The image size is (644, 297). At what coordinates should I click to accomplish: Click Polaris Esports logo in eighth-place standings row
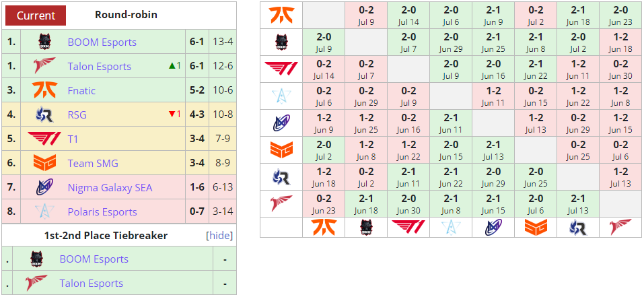(x=46, y=212)
